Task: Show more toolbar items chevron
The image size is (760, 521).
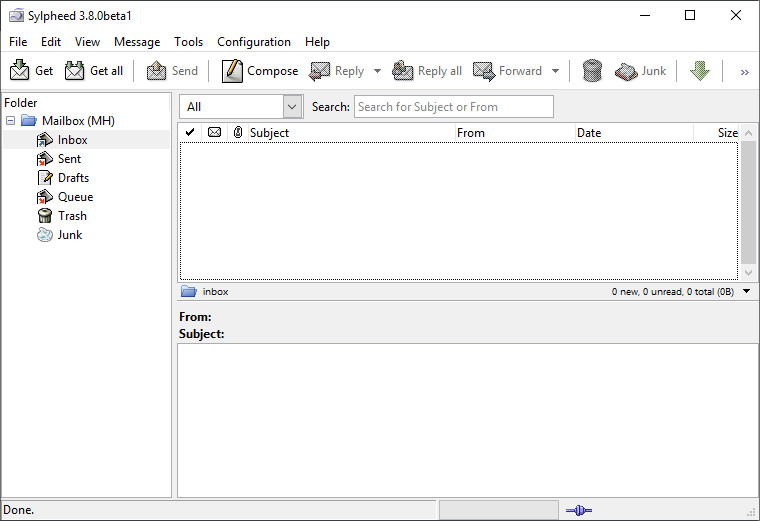Action: pyautogui.click(x=744, y=72)
